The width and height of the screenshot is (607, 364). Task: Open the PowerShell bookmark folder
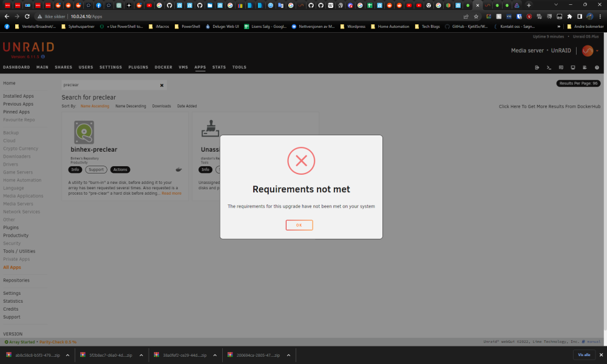click(x=187, y=27)
